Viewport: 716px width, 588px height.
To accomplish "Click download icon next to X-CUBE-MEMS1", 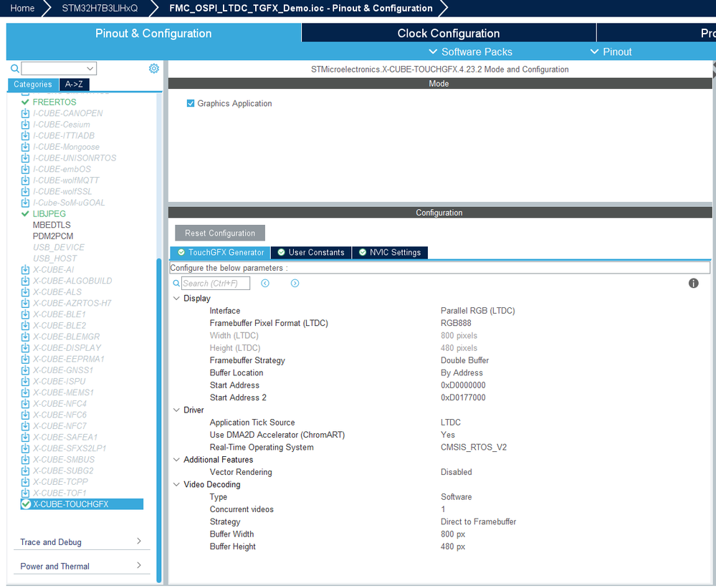I will (26, 392).
